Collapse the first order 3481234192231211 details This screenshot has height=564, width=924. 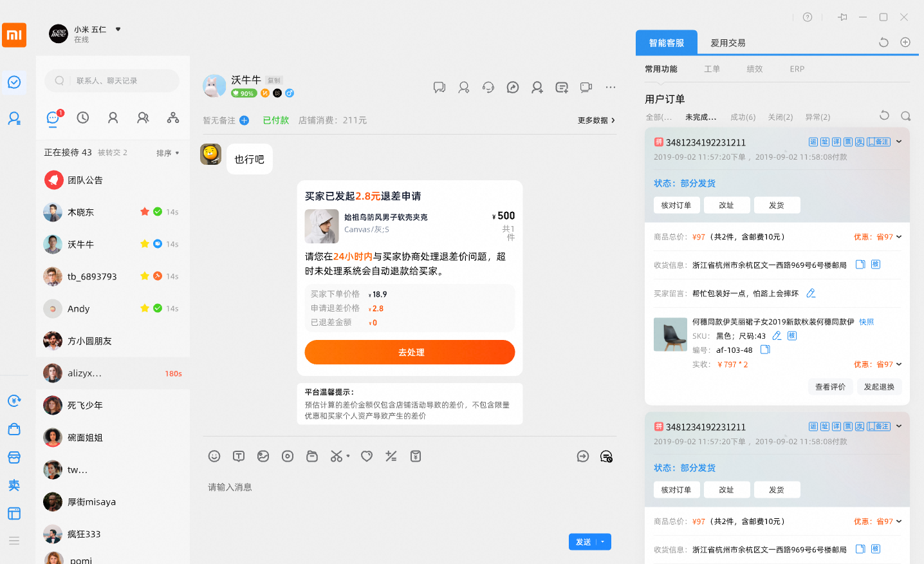coord(899,141)
